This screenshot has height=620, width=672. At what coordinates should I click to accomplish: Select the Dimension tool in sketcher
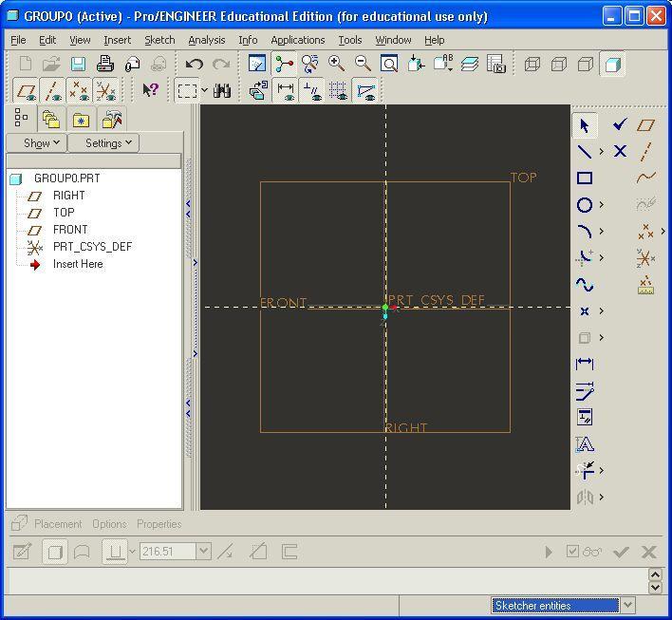[x=585, y=364]
